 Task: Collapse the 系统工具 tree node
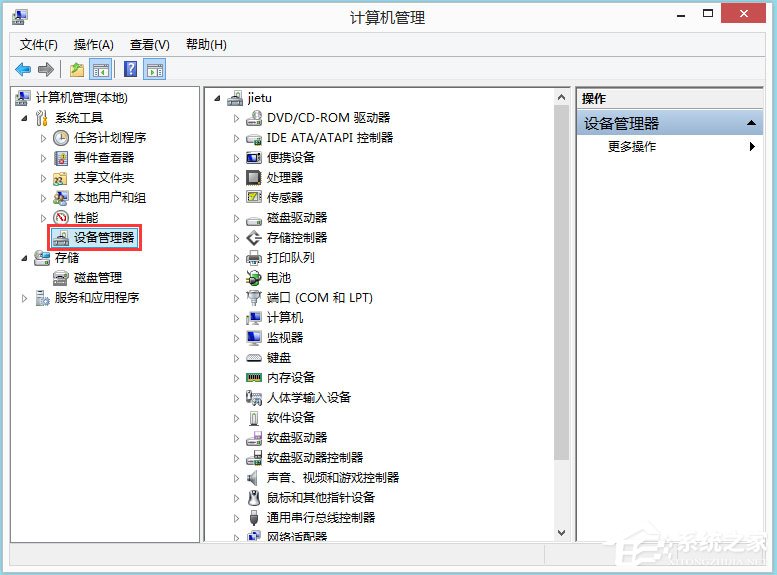24,118
